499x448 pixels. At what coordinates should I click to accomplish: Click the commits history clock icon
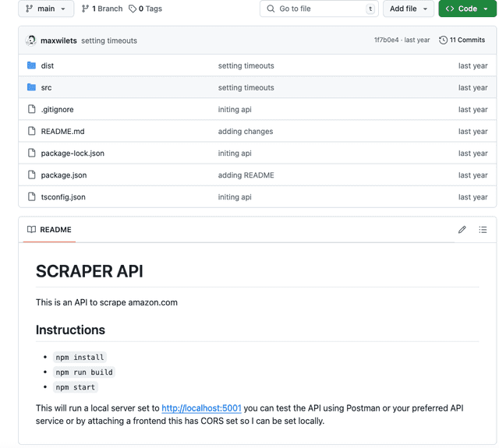(x=444, y=41)
